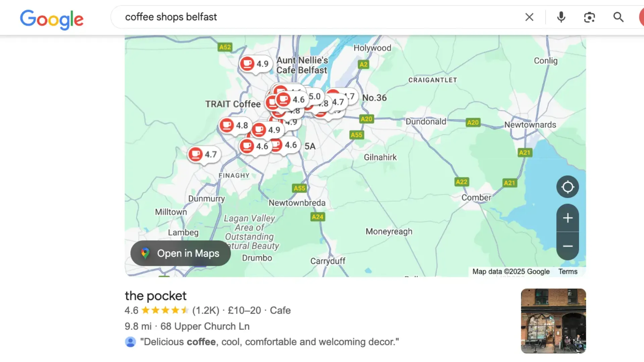Click the Aunt Nellie's Cafe Belfast label
This screenshot has height=362, width=644.
pos(302,65)
